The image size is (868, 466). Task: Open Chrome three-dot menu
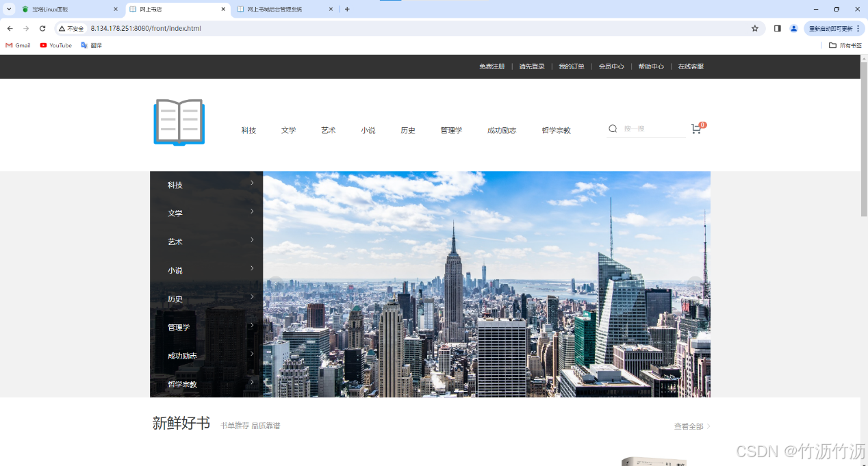point(858,29)
